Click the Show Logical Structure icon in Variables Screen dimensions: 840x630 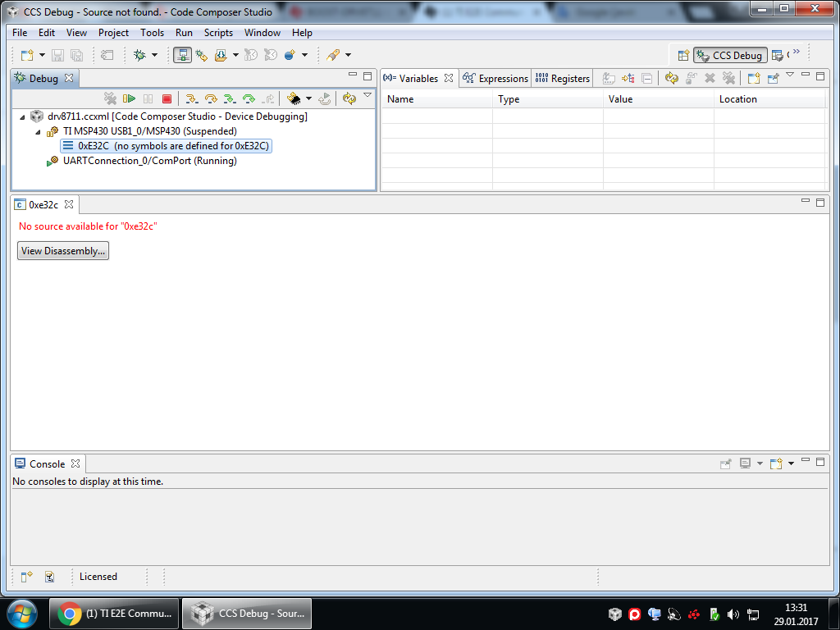(628, 78)
